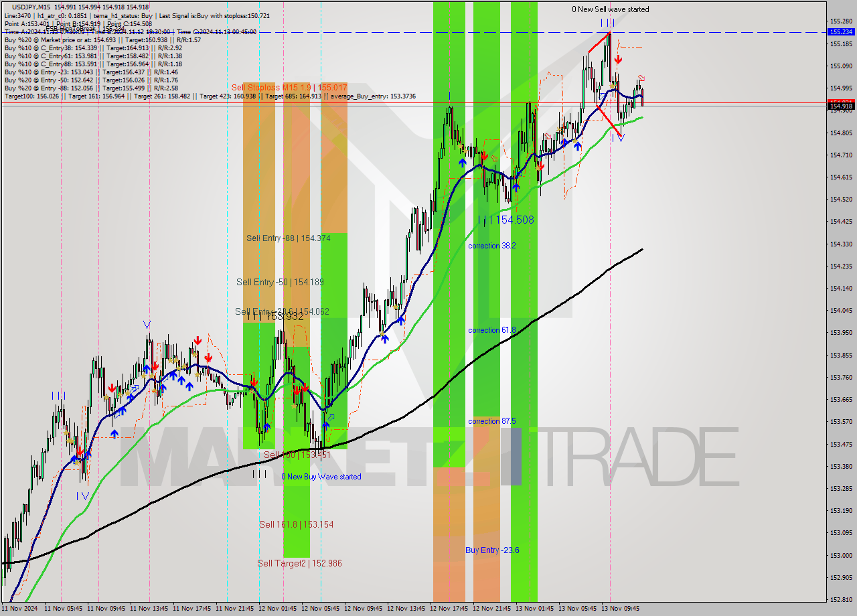
Task: Click the 153.760 price axis label
Action: click(841, 377)
